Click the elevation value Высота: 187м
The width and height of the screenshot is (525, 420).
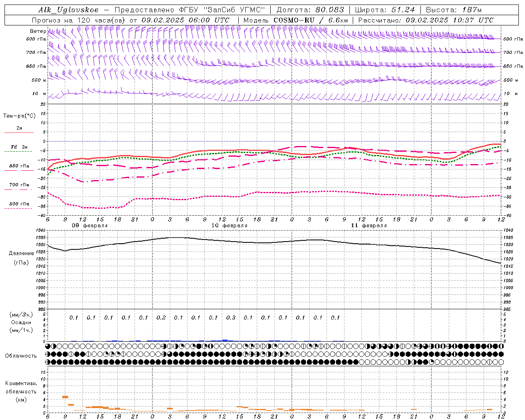454,10
